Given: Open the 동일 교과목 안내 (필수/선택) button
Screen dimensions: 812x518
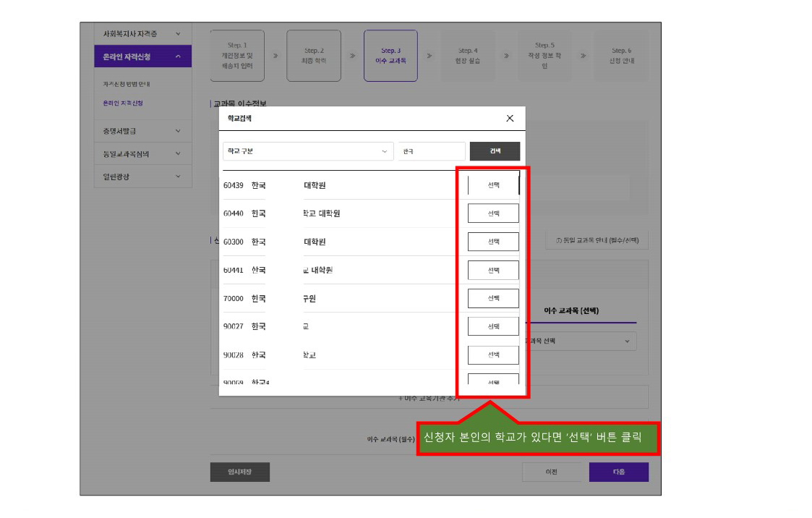Looking at the screenshot, I should point(597,240).
